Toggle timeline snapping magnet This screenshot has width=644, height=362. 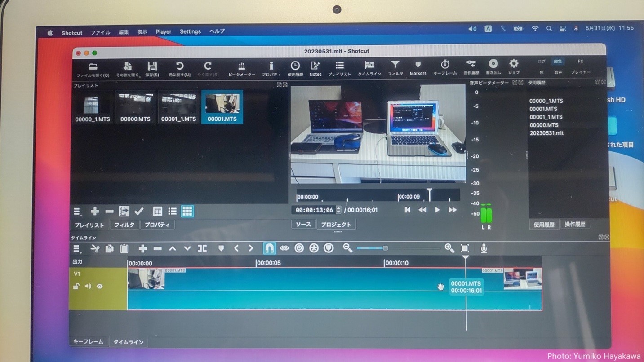coord(269,248)
